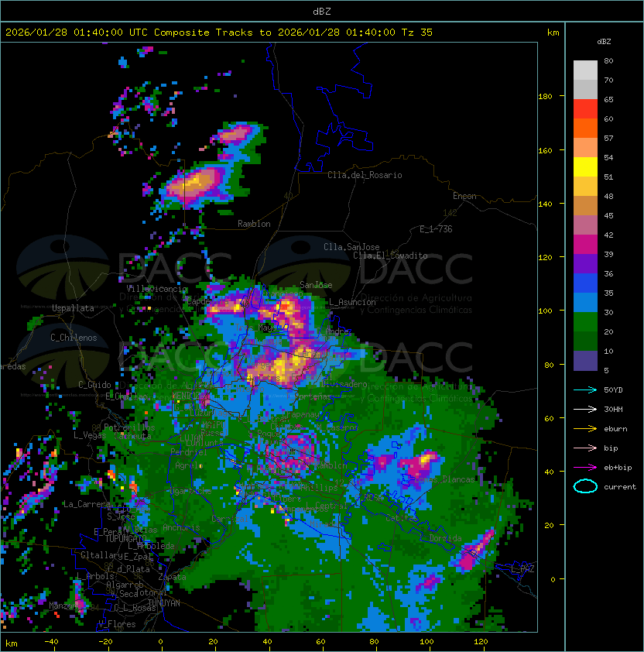
Task: Select the red legend color swatch
Action: [x=585, y=109]
